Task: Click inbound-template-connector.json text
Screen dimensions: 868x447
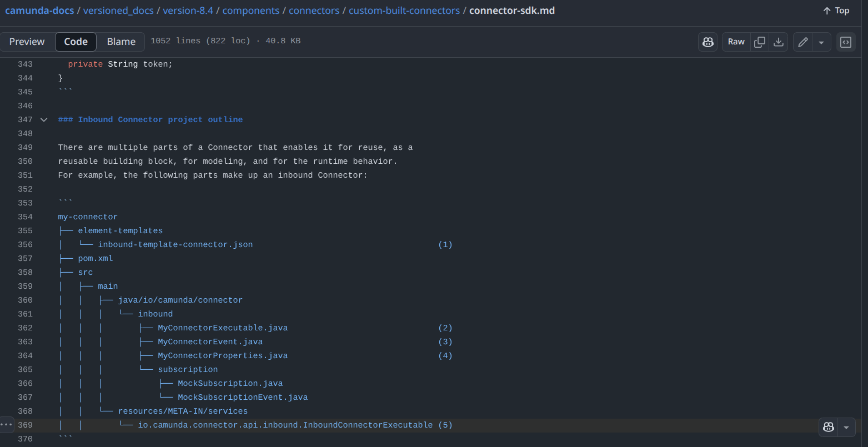Action: coord(175,245)
